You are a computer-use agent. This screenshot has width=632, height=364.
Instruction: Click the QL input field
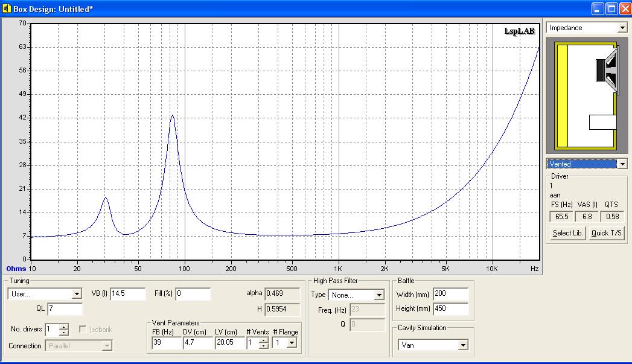65,309
